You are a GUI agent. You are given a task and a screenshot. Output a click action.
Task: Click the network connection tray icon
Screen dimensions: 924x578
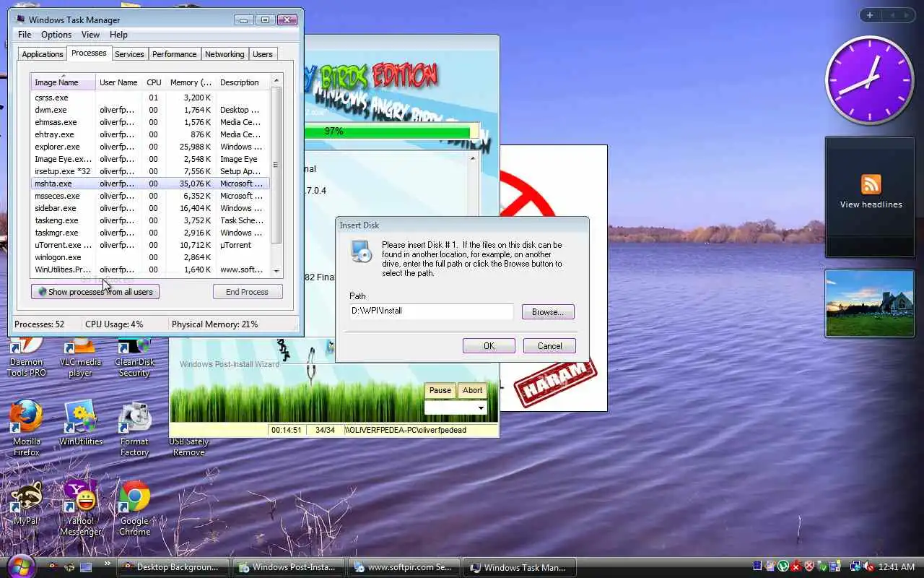pos(855,567)
